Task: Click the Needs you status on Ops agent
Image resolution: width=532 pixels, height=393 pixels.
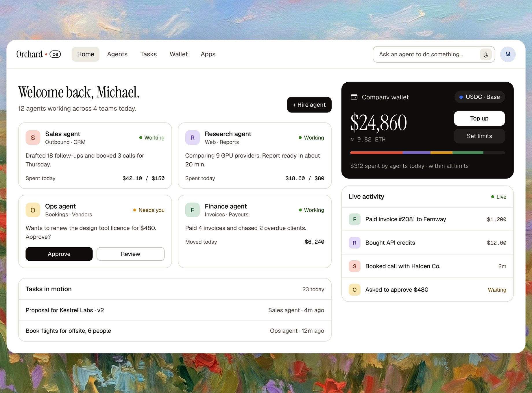Action: [x=149, y=210]
